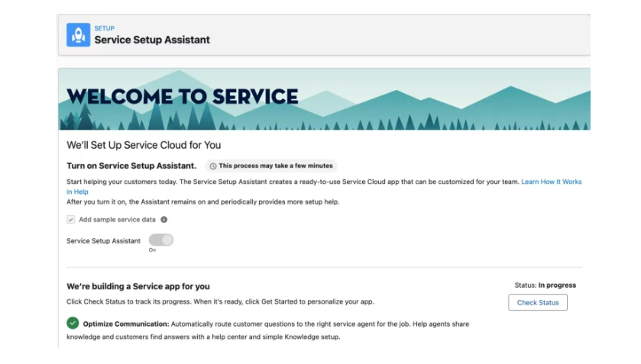Click the clock icon in the process notice
Viewport: 641px width, 364px height.
213,166
